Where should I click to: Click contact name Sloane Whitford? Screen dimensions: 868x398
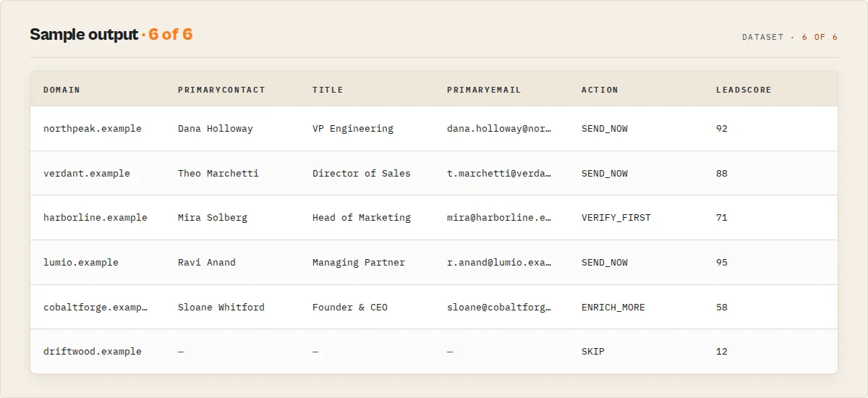click(221, 308)
